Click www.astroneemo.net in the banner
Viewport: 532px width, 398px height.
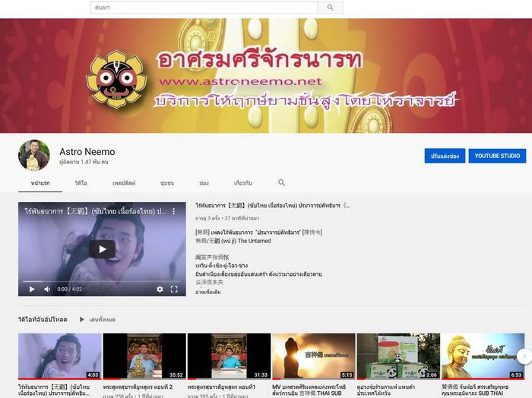[240, 82]
